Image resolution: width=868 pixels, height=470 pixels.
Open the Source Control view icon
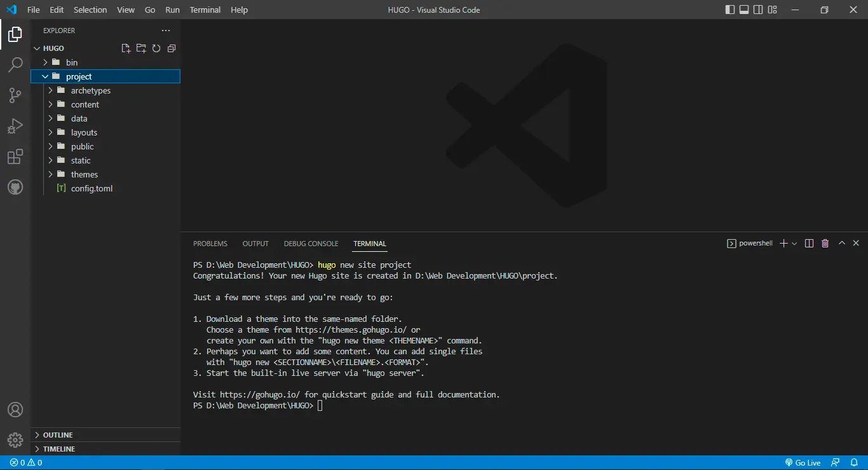click(15, 95)
